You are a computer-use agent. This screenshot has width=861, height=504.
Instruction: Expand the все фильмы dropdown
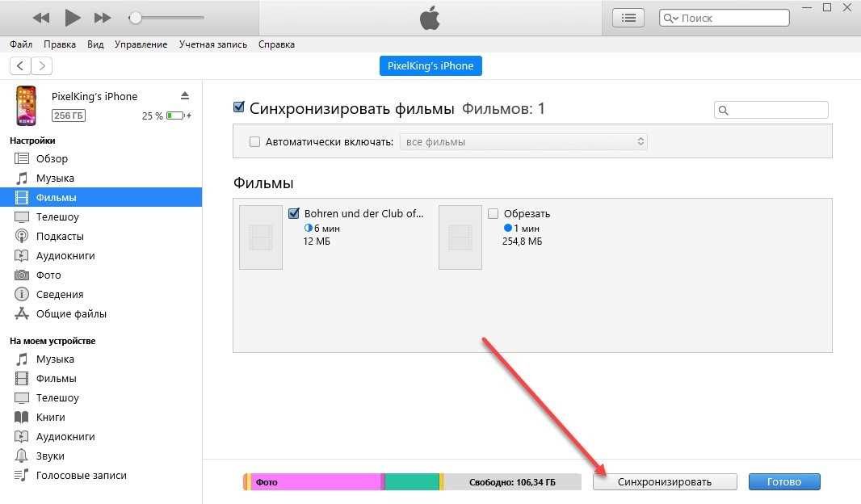[523, 142]
